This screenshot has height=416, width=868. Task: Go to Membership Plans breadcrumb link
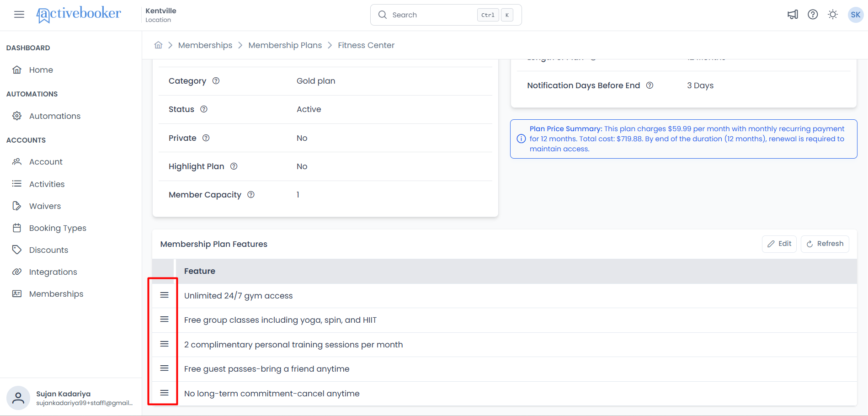click(x=285, y=45)
